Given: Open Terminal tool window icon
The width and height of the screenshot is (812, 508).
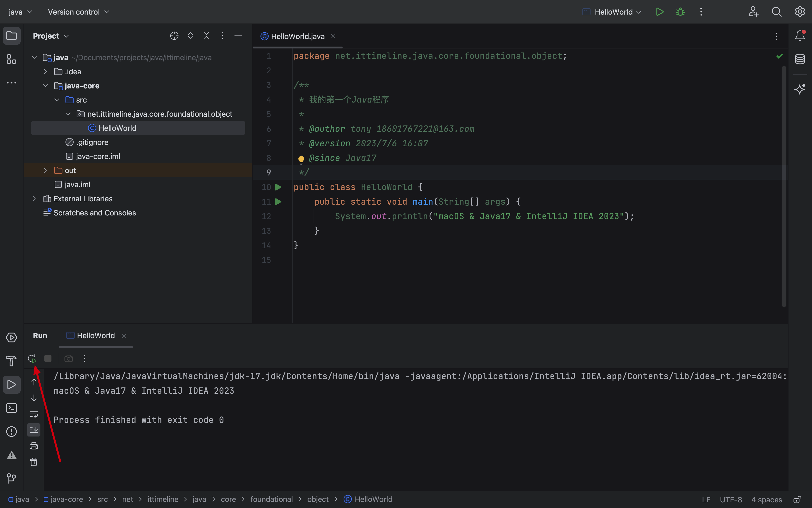Looking at the screenshot, I should (x=12, y=408).
